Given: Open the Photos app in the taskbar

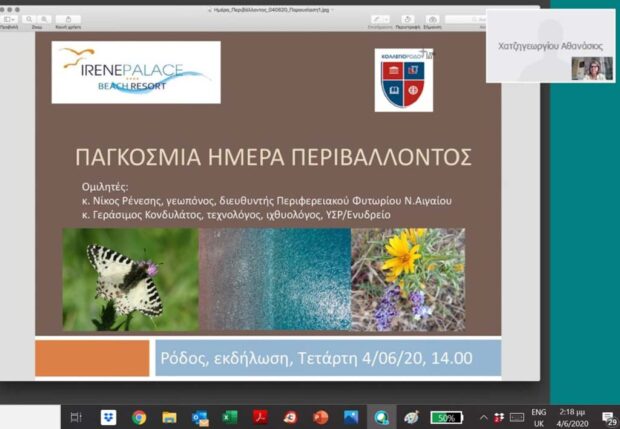Looking at the screenshot, I should tap(351, 418).
